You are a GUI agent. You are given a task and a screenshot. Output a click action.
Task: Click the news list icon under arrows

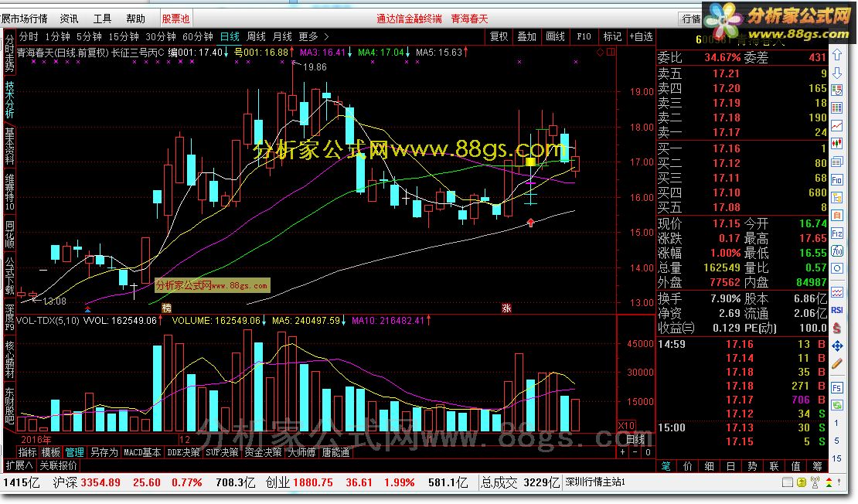click(x=836, y=90)
